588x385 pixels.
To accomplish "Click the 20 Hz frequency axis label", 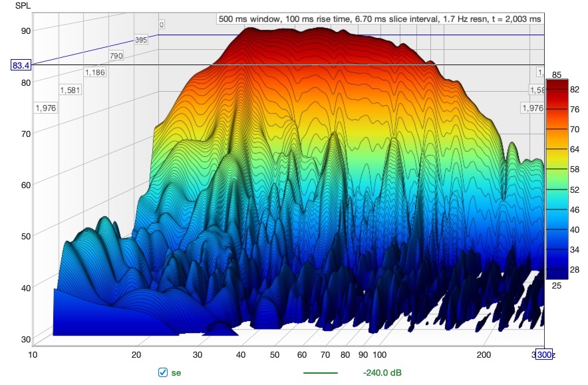I will pyautogui.click(x=136, y=354).
